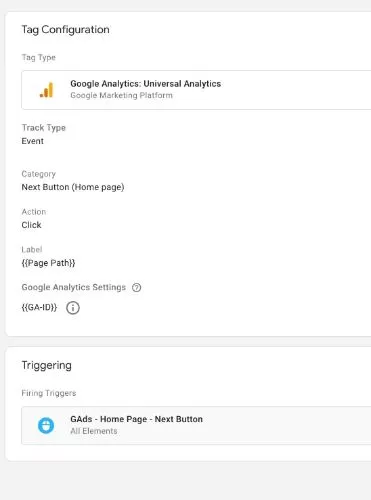Click the Tag Type label

[x=38, y=57]
